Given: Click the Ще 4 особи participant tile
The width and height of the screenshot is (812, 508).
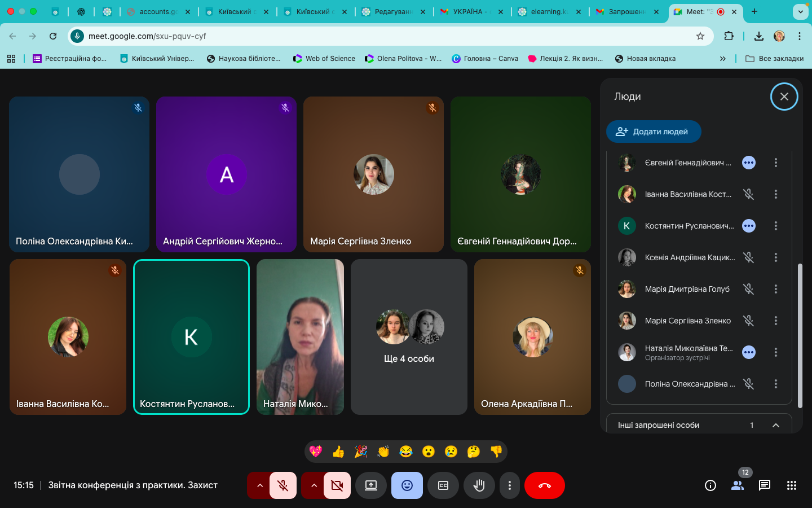Looking at the screenshot, I should pos(409,337).
